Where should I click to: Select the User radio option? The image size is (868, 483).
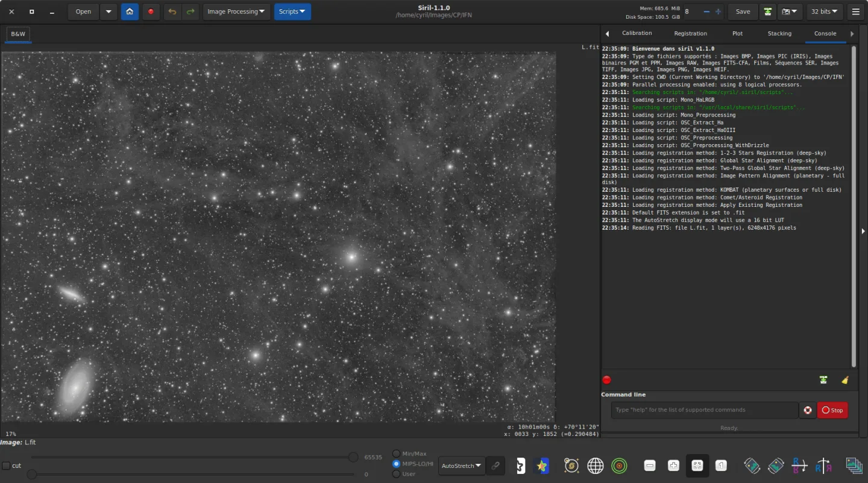[x=396, y=474]
